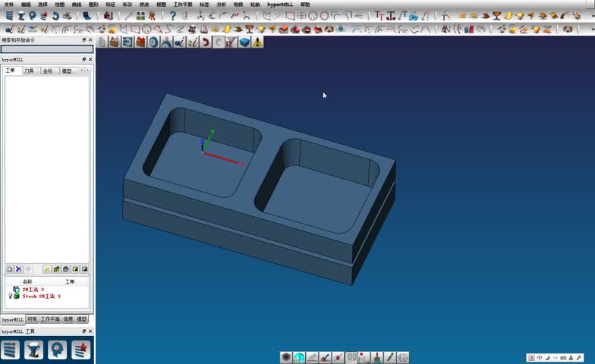Image resolution: width=595 pixels, height=364 pixels.
Task: Switch to the 刀具 (Tools) tab
Action: click(28, 71)
